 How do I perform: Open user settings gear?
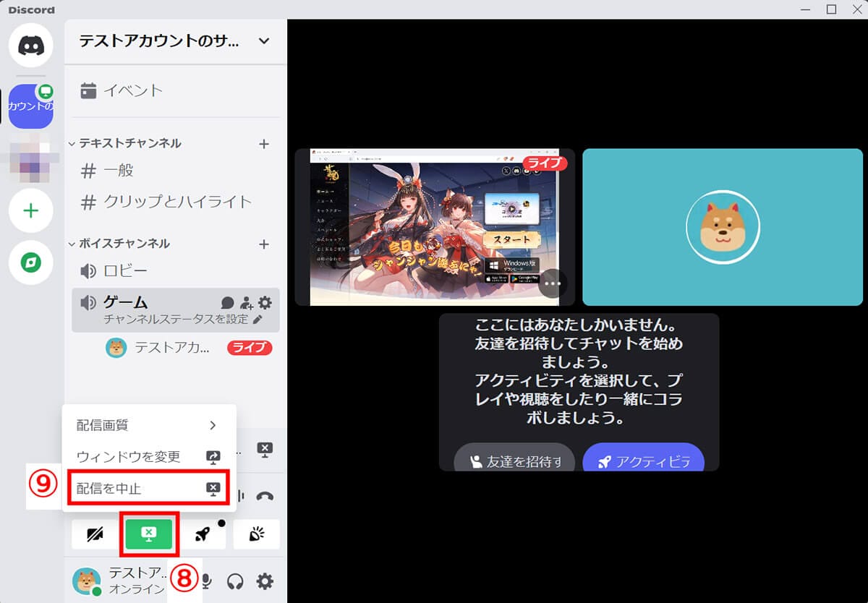[265, 581]
